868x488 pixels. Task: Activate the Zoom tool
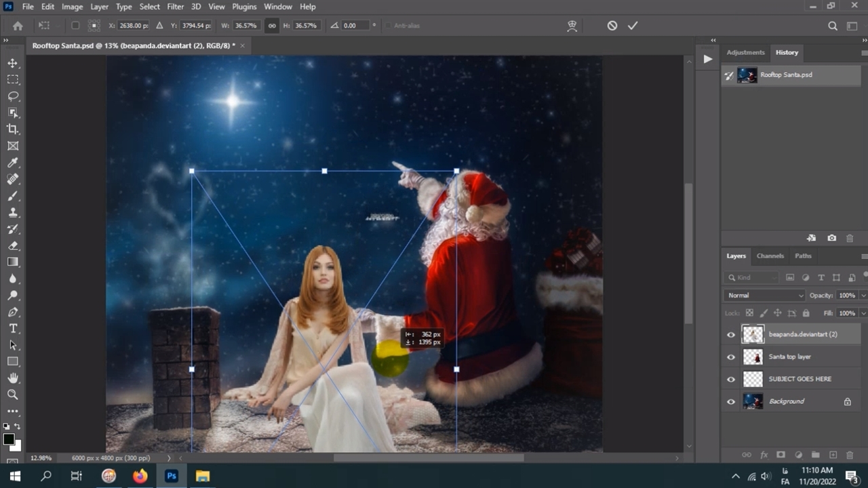[x=13, y=394]
